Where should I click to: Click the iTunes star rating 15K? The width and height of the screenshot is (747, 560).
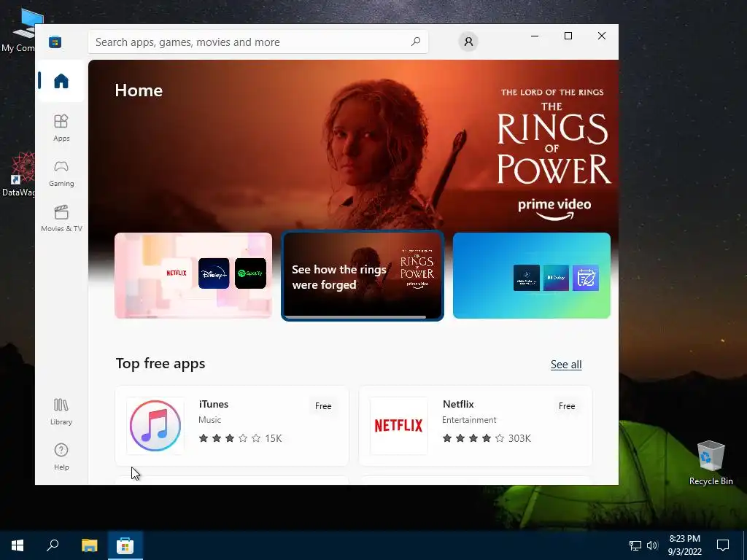[240, 438]
